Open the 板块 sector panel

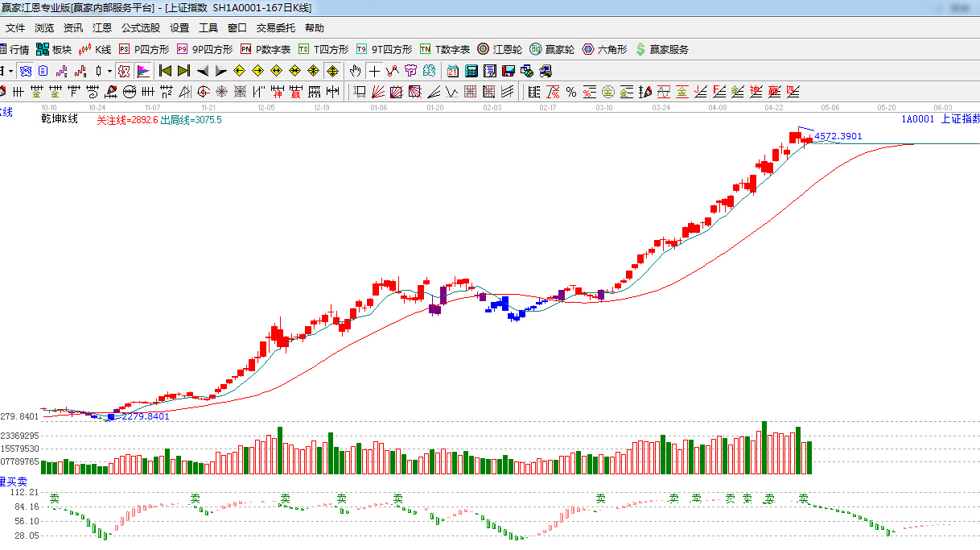(x=53, y=49)
